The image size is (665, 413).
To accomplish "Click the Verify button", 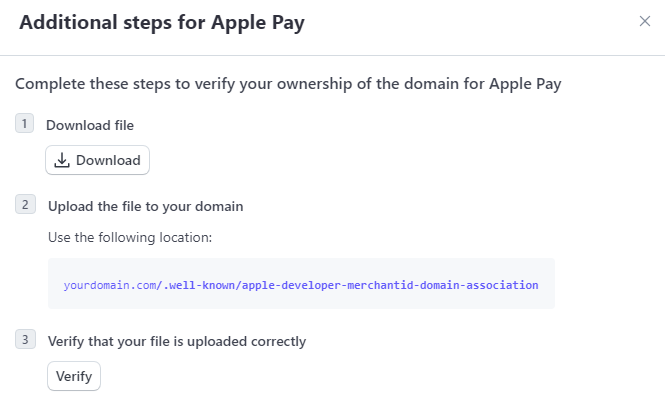I will pyautogui.click(x=74, y=376).
